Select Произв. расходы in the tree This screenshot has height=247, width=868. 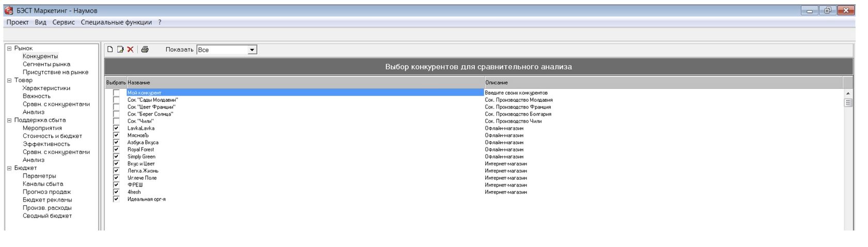47,208
